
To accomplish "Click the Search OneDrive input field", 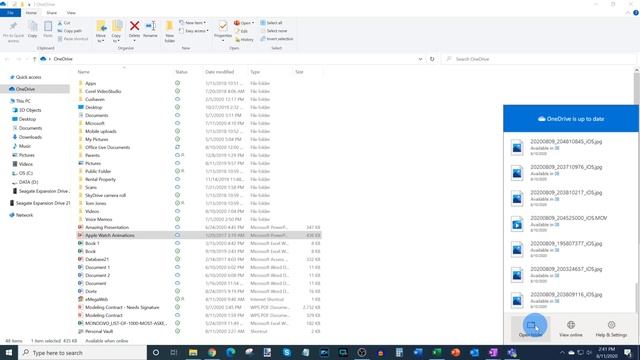I will [x=540, y=59].
